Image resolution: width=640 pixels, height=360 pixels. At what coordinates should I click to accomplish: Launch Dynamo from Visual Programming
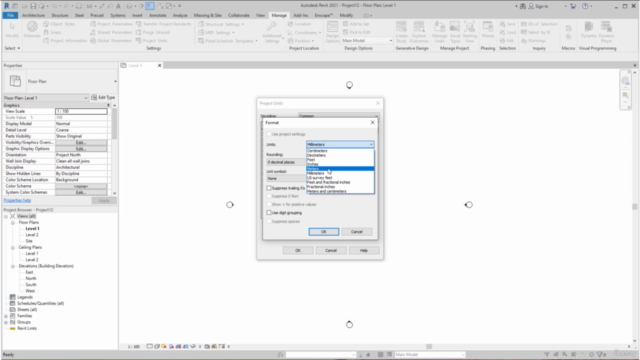[x=588, y=30]
